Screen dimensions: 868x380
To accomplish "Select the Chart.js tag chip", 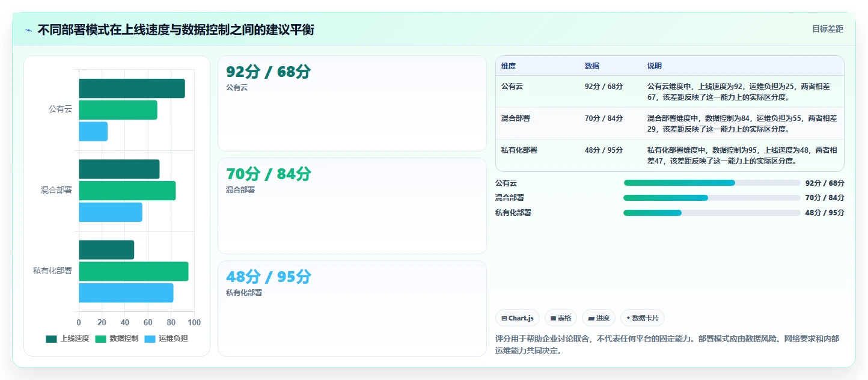I will click(x=518, y=318).
